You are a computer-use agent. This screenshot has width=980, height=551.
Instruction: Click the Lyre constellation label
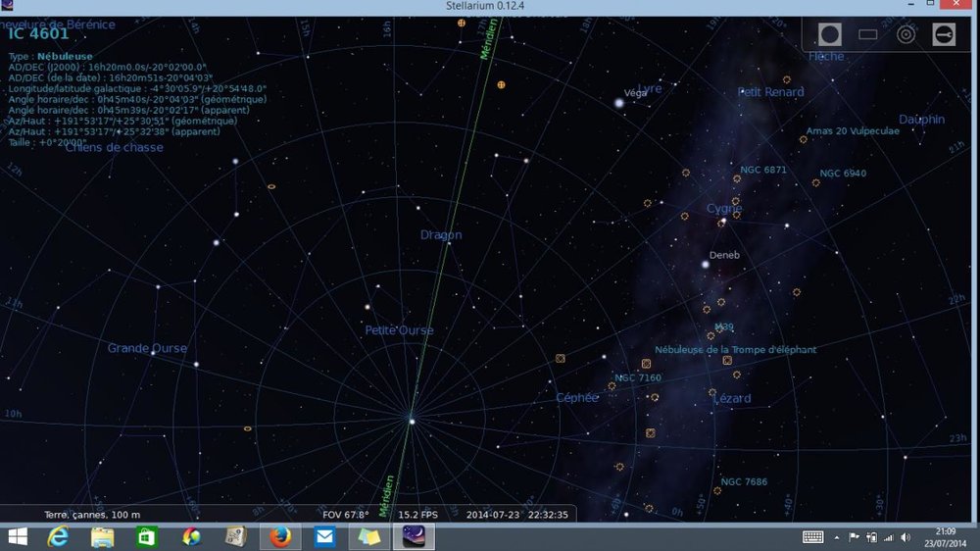650,89
